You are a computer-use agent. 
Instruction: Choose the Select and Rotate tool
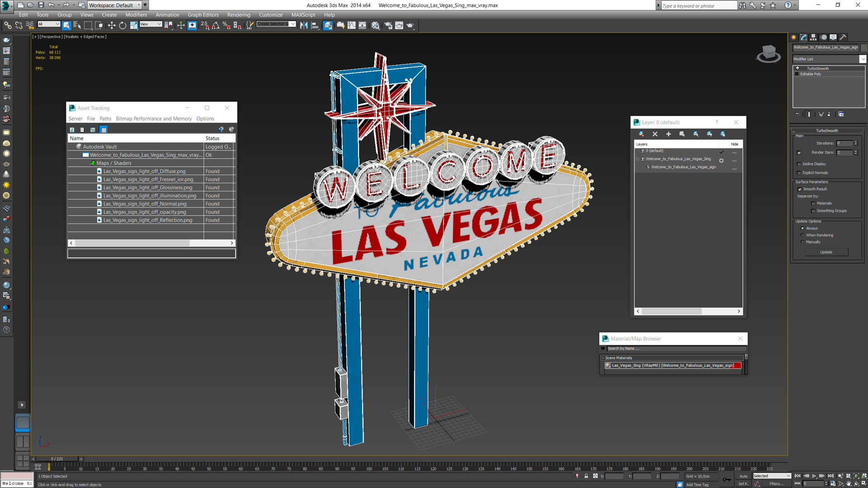click(x=123, y=25)
